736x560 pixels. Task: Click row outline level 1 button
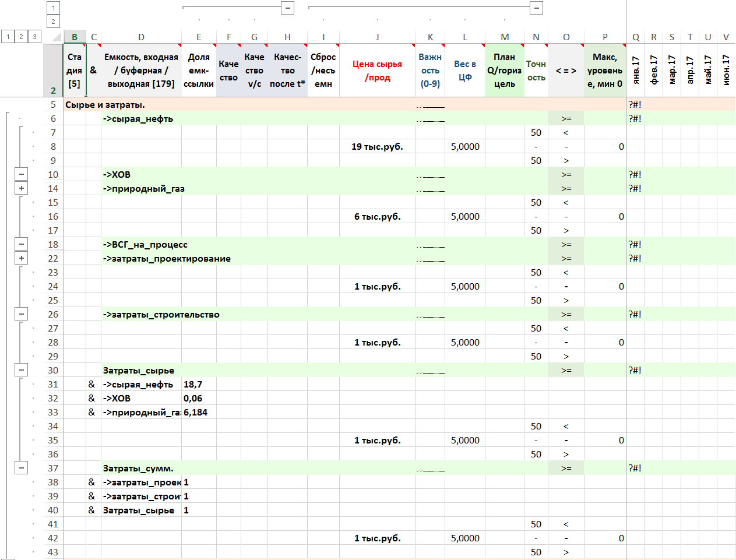[x=8, y=37]
